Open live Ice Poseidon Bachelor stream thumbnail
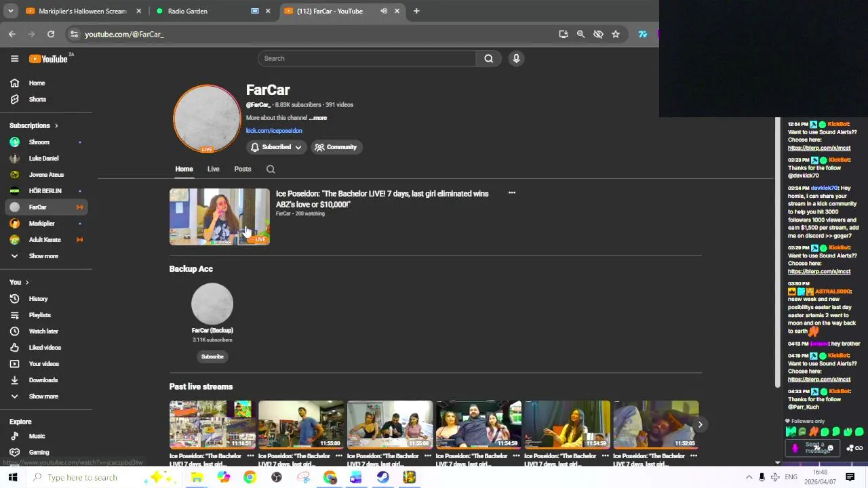Image resolution: width=868 pixels, height=488 pixels. [220, 217]
